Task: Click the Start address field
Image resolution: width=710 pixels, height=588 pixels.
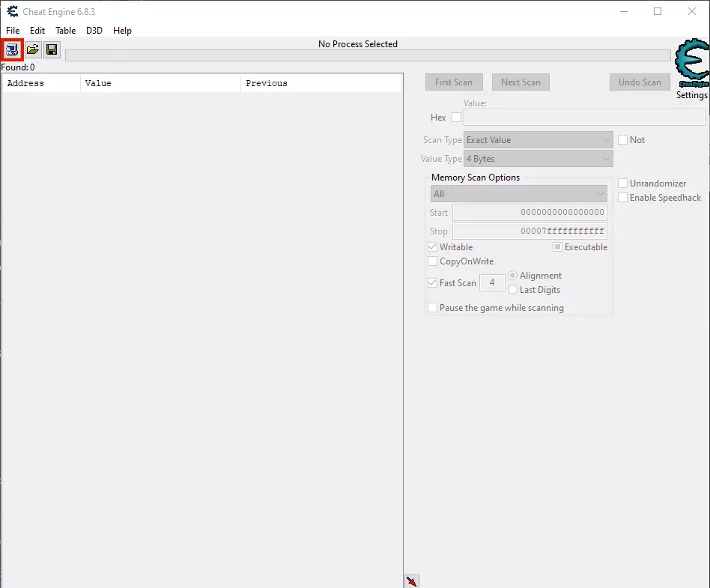Action: tap(530, 213)
